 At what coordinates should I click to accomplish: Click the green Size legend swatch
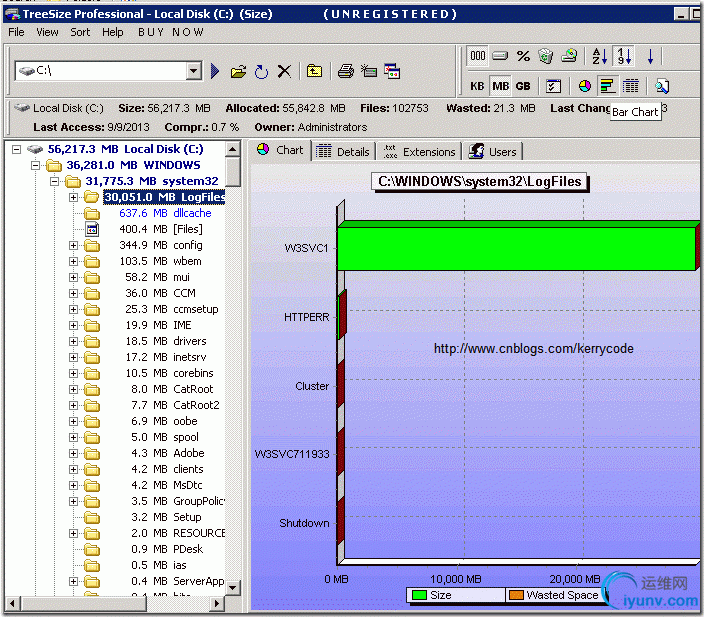coord(419,595)
